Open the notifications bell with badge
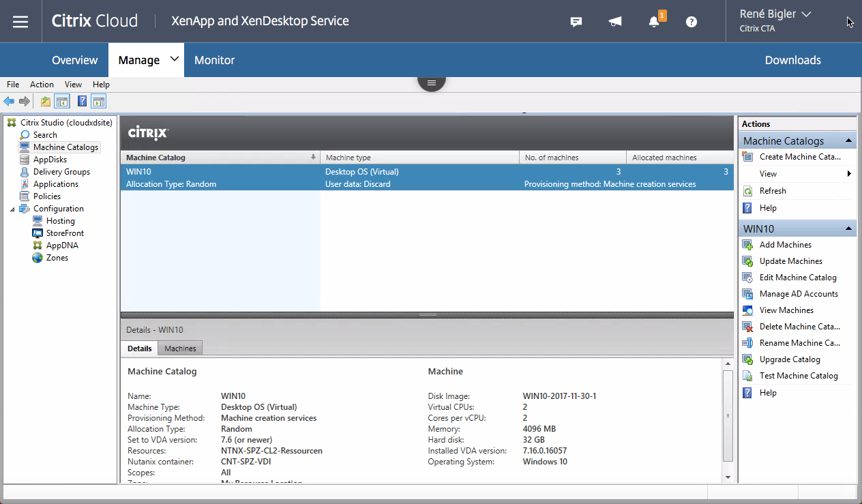Screen dimensions: 862x504 point(654,21)
